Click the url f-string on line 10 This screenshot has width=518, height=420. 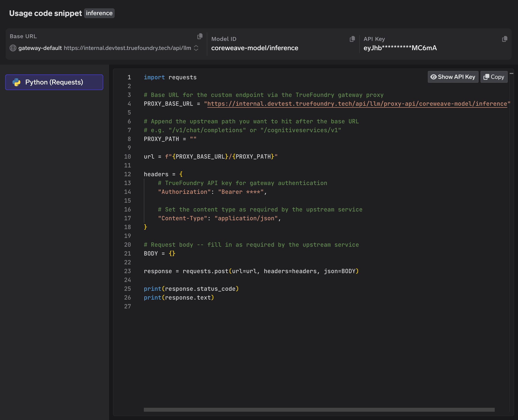point(211,157)
